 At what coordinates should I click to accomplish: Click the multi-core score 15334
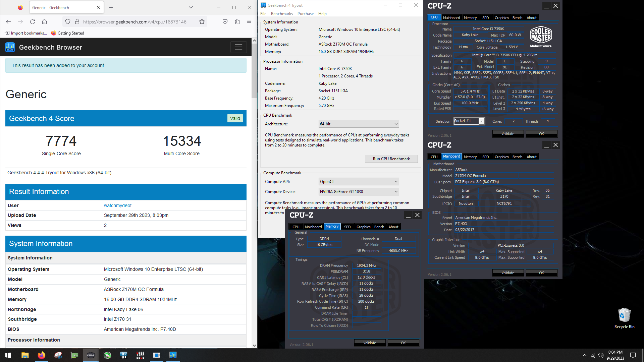[182, 141]
